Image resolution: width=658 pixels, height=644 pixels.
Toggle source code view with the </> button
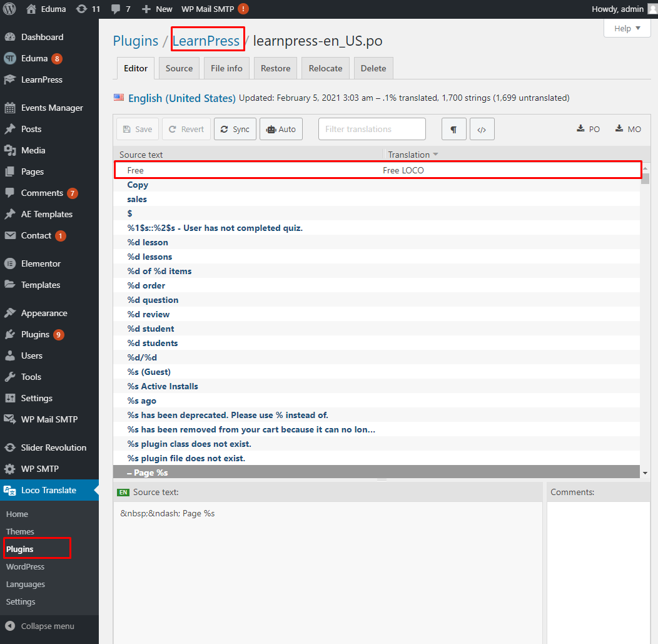(482, 129)
